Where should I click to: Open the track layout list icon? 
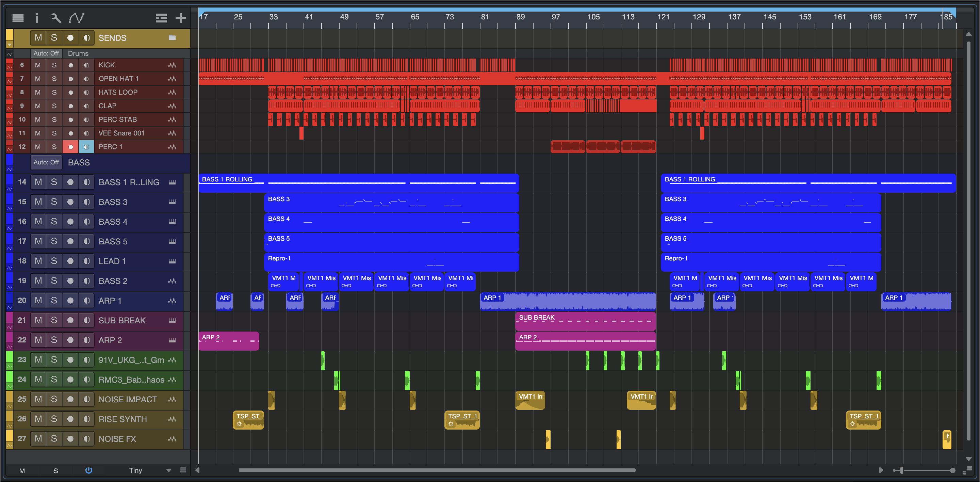pyautogui.click(x=161, y=18)
